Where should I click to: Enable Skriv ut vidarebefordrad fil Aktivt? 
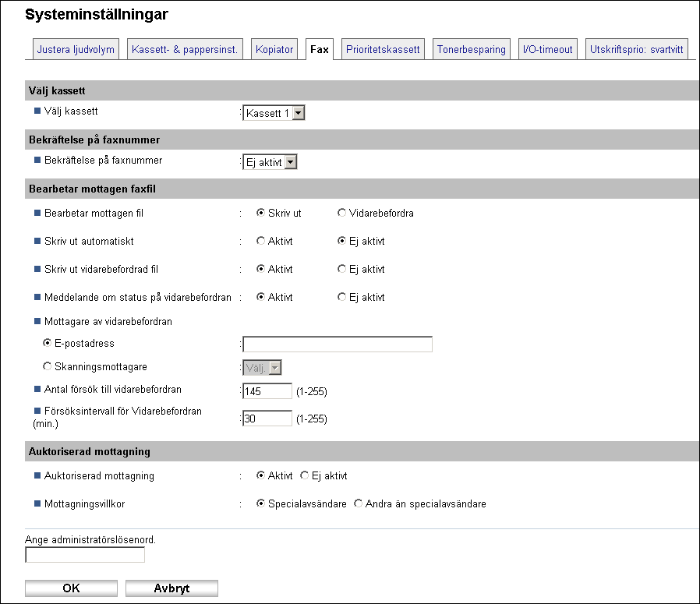pyautogui.click(x=260, y=269)
